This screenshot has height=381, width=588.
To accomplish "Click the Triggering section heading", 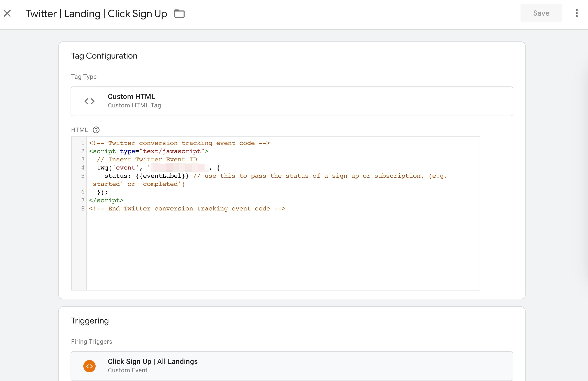I will point(90,321).
